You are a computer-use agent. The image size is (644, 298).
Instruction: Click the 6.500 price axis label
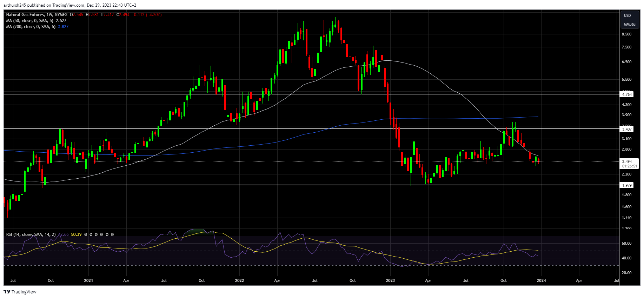[x=626, y=62]
